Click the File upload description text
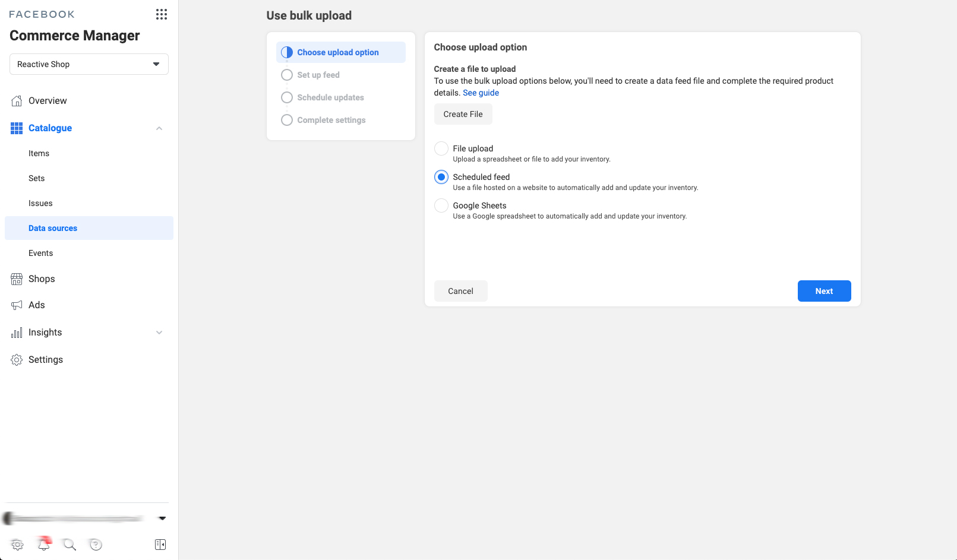Image resolution: width=957 pixels, height=560 pixels. click(532, 159)
